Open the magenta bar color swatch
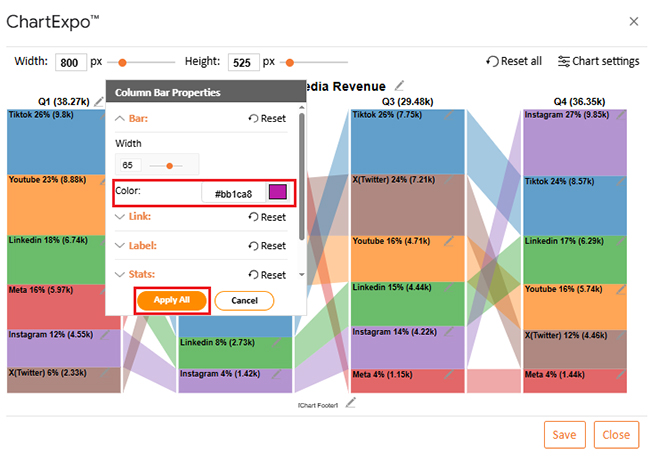 click(x=277, y=191)
